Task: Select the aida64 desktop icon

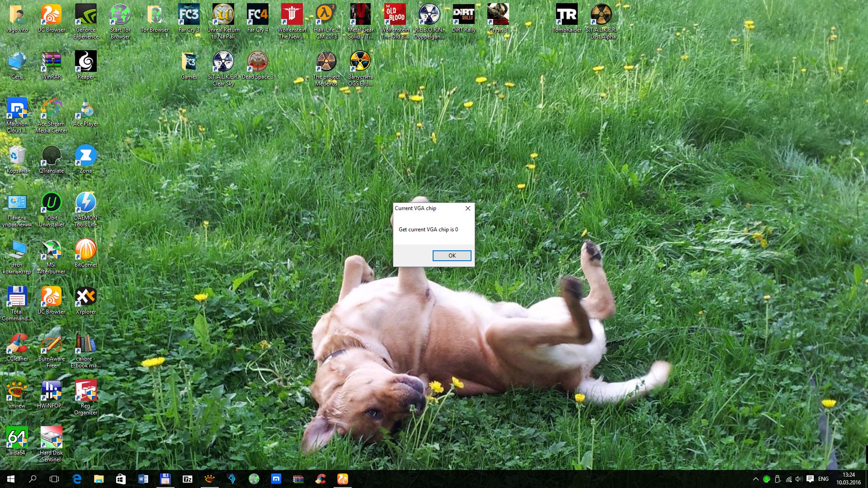Action: tap(17, 438)
